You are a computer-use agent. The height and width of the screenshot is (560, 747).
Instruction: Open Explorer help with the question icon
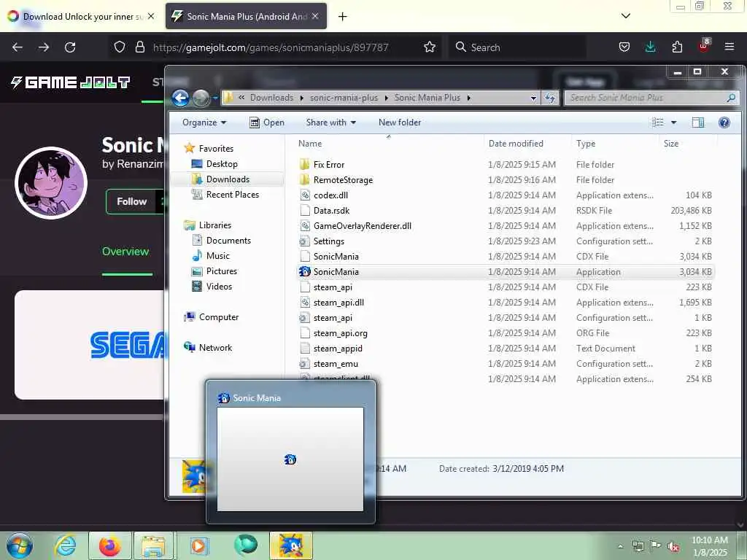click(x=724, y=122)
